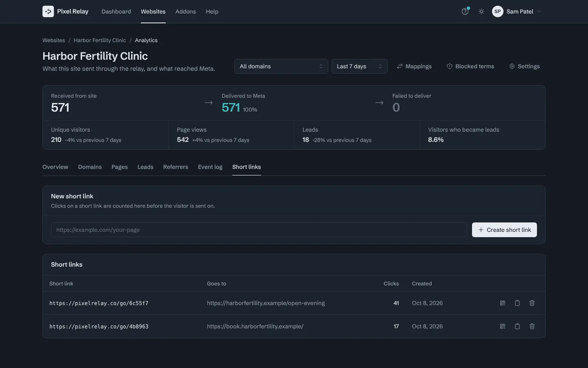Click the Analytics breadcrumb
588x368 pixels.
(146, 40)
